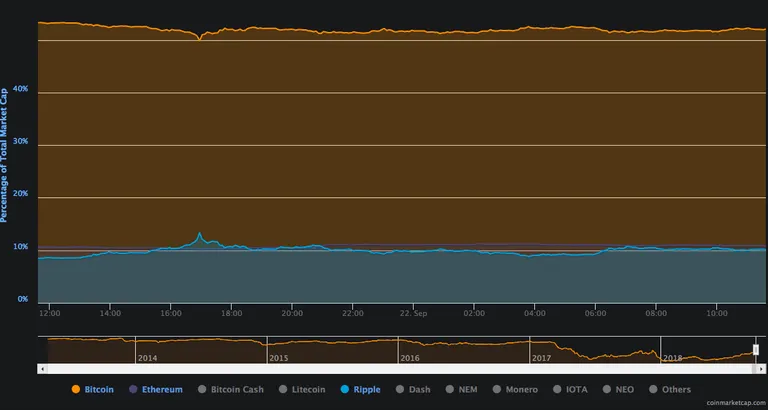The image size is (768, 410).
Task: Click the Ripple peak near 17:00
Action: (x=199, y=234)
